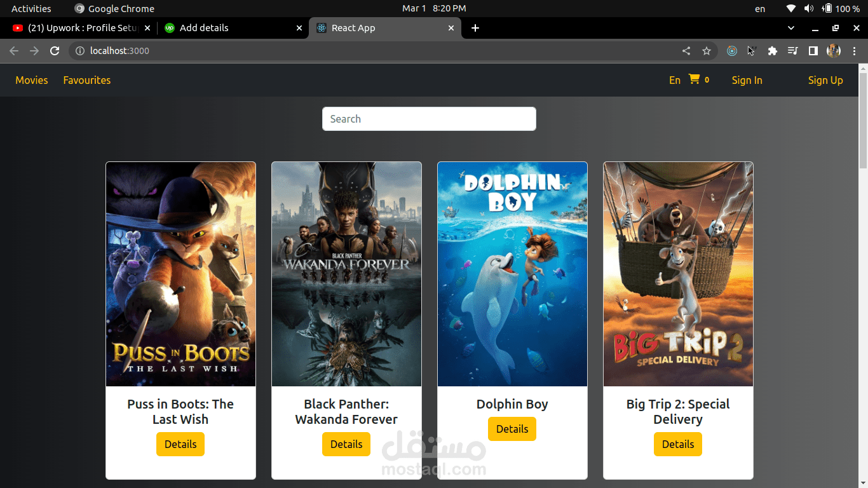The height and width of the screenshot is (488, 868).
Task: Close the Add details tab
Action: [299, 28]
